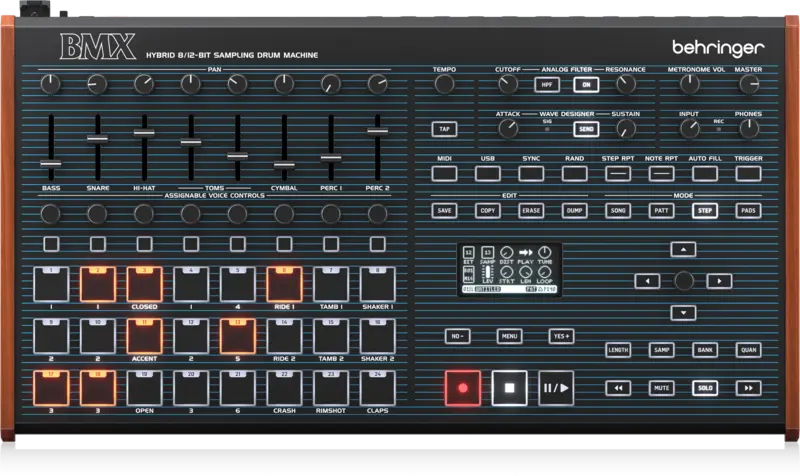Select the LEN knob icon on the display
Viewport: 800px width, 476px height.
526,272
